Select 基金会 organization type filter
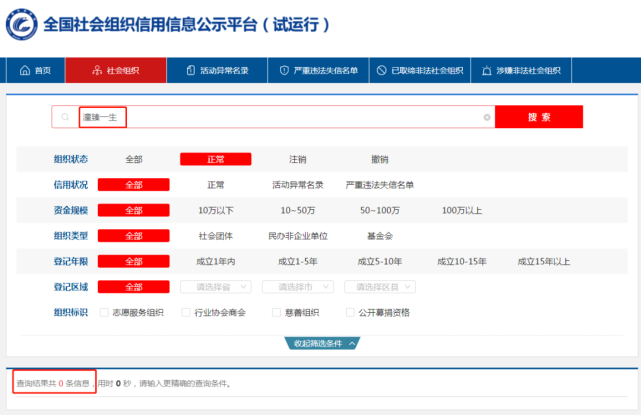 point(380,236)
